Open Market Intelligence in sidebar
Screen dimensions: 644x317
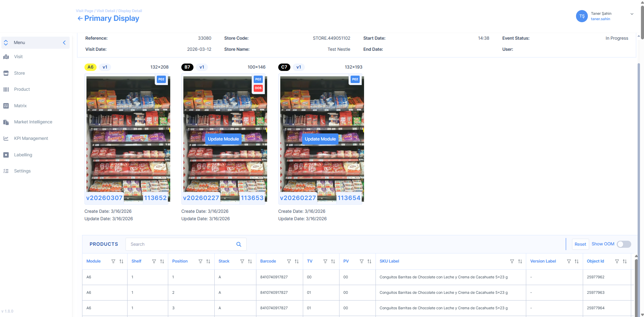click(33, 122)
